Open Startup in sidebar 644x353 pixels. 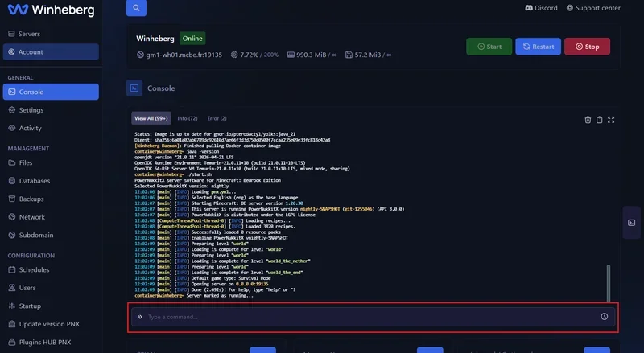point(51,306)
